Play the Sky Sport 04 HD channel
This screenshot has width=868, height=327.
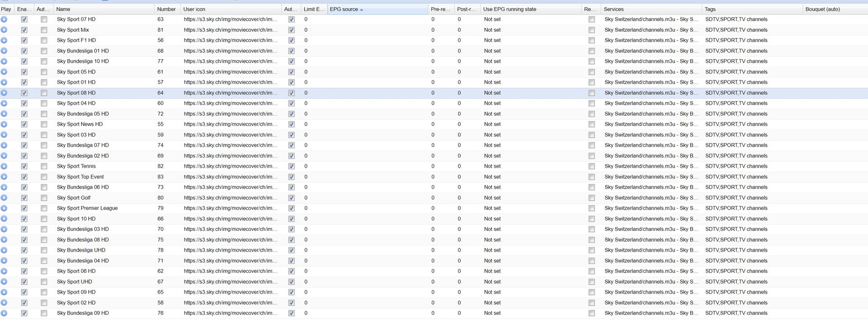4,103
